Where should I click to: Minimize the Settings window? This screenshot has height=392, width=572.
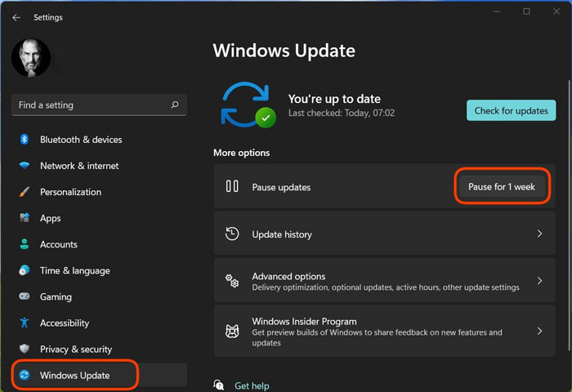point(497,11)
